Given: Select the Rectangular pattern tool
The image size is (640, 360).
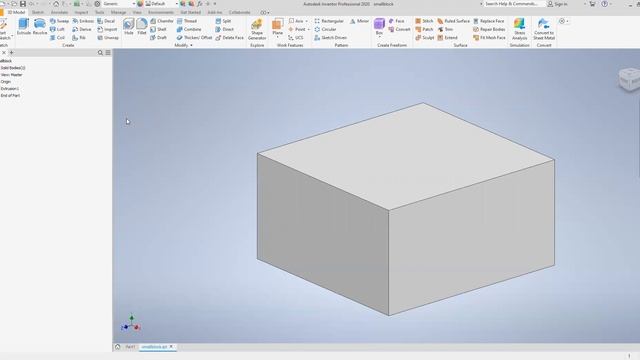Looking at the screenshot, I should [329, 21].
